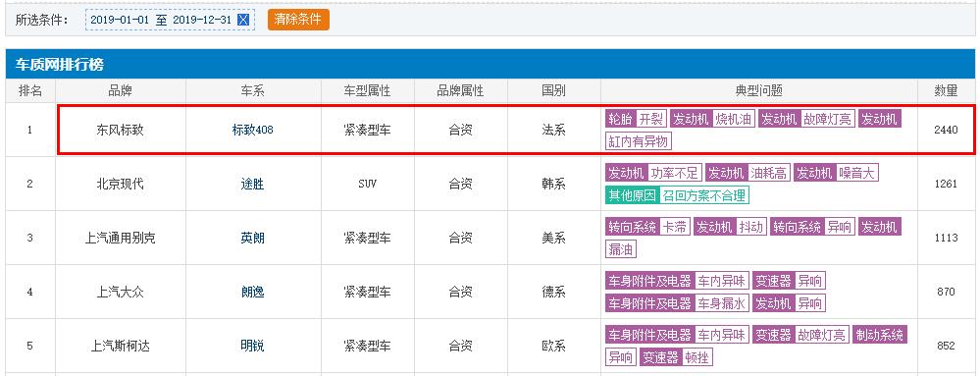This screenshot has width=980, height=376.
Task: Click the 召回方案不合理 issue tag
Action: pos(703,195)
